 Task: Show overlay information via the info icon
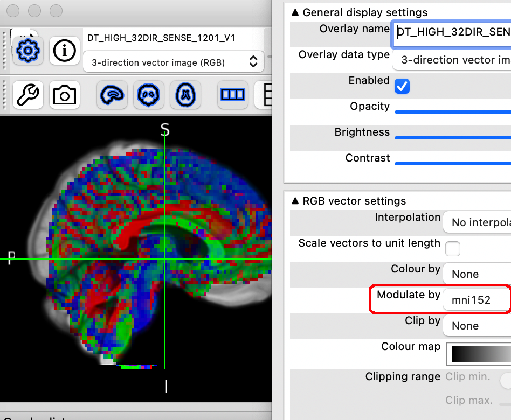coord(64,51)
